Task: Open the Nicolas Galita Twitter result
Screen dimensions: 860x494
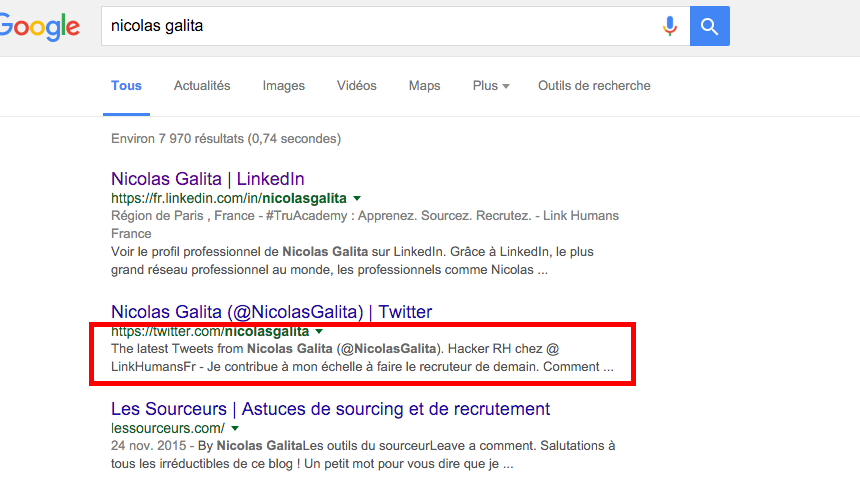Action: [271, 312]
